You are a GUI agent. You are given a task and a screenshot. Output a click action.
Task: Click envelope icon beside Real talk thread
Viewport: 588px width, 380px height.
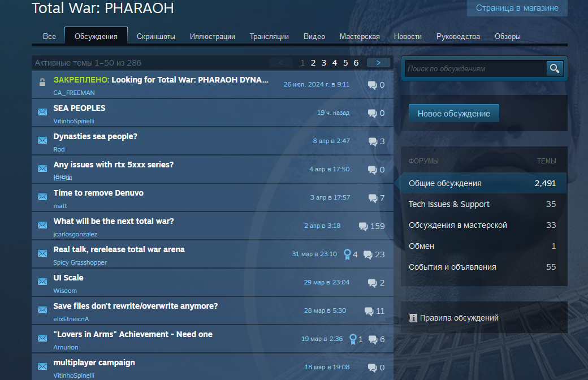[42, 253]
